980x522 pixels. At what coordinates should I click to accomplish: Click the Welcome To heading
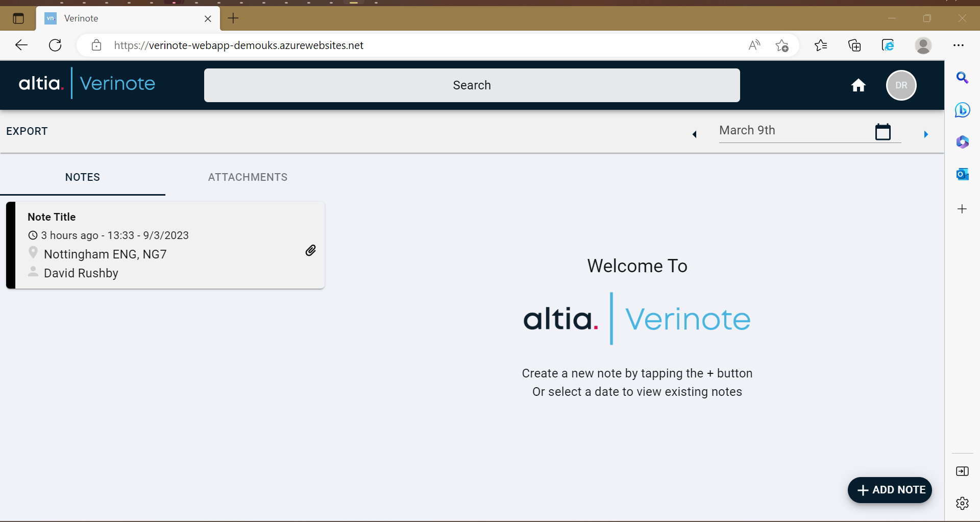(x=637, y=266)
